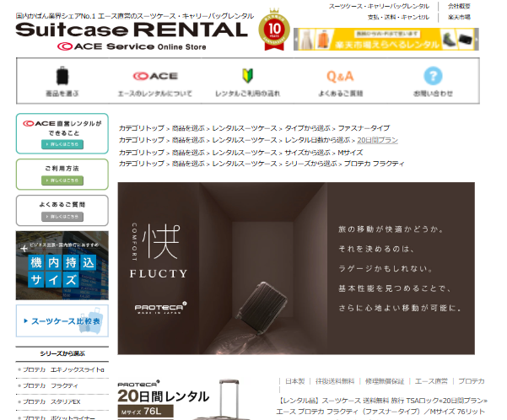Click the 10 years anniversary badge
This screenshot has height=420, width=507.
click(x=274, y=30)
